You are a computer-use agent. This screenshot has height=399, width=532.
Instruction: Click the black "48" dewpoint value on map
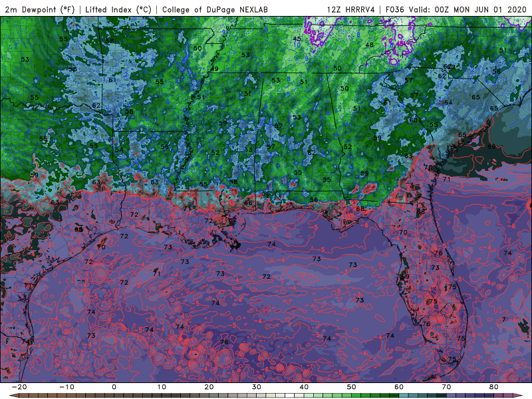click(x=370, y=45)
